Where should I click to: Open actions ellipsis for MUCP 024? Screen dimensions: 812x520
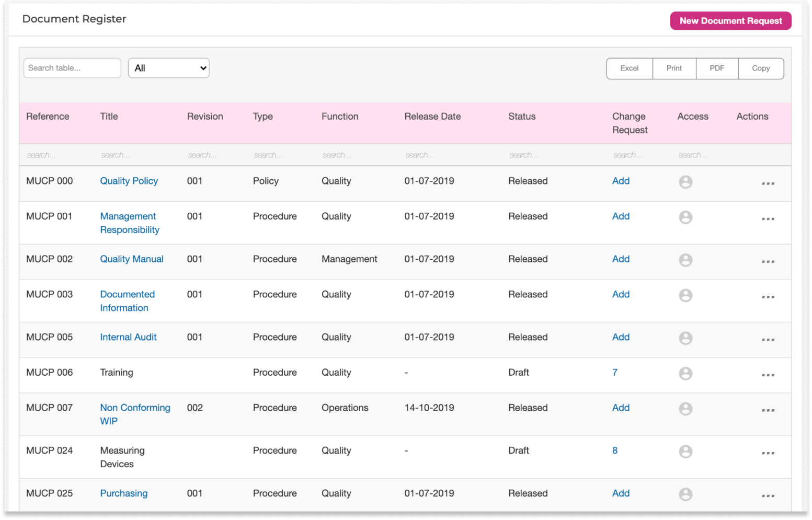768,454
